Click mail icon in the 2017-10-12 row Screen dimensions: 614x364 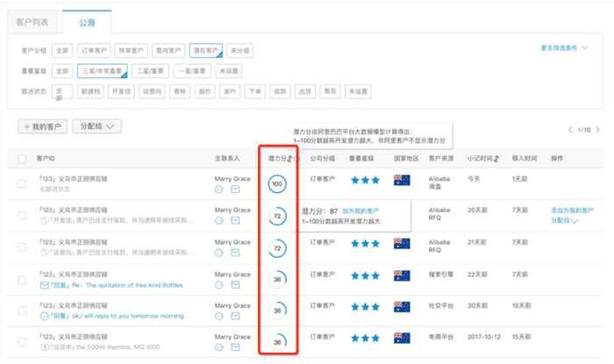(x=235, y=347)
